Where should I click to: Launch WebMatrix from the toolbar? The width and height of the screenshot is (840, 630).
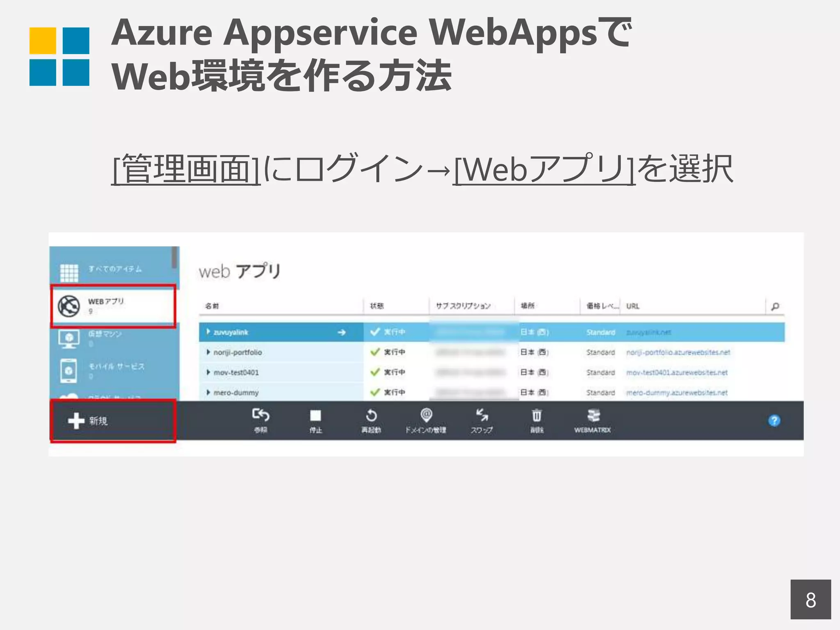coord(593,420)
